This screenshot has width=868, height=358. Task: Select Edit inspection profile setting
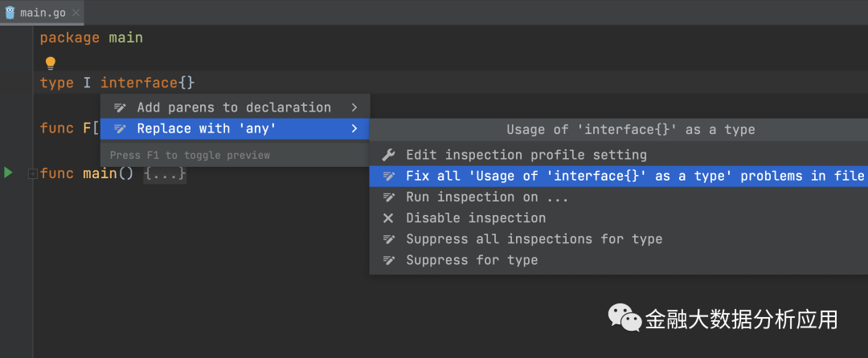tap(526, 155)
